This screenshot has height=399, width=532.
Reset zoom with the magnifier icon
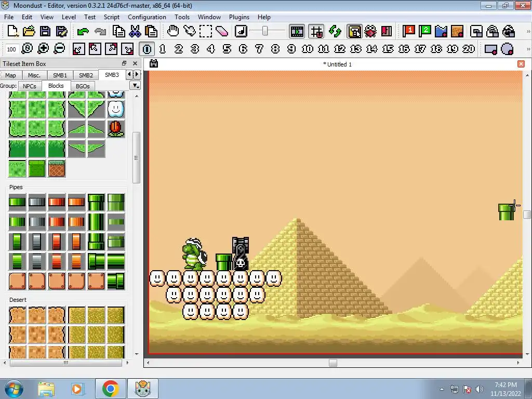[27, 49]
